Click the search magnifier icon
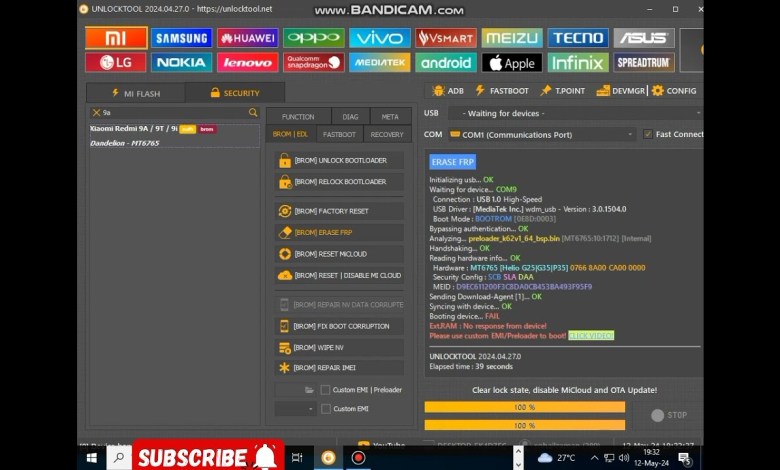The image size is (780, 470). pyautogui.click(x=253, y=112)
